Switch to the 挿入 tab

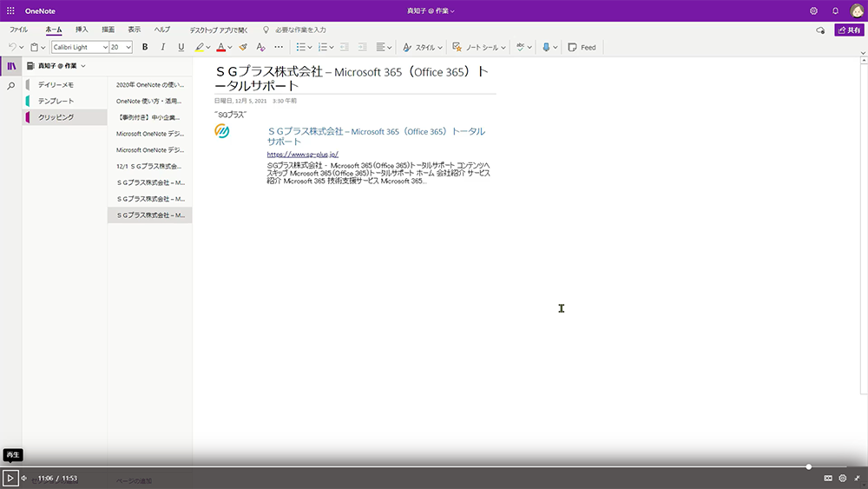(82, 30)
